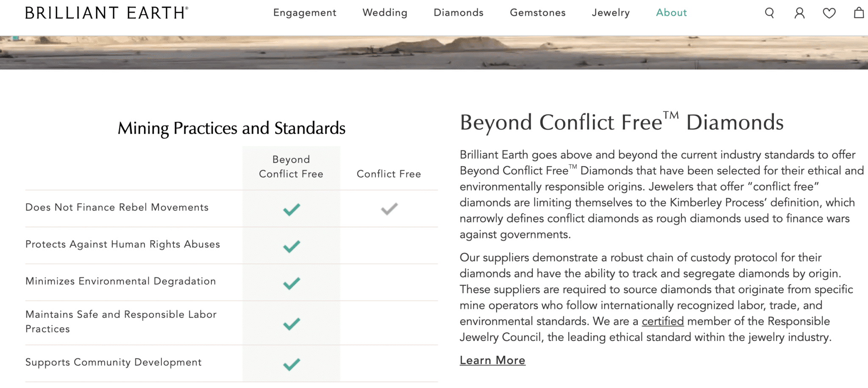Click the Beyond Conflict Free column header
The image size is (868, 388).
pos(290,166)
